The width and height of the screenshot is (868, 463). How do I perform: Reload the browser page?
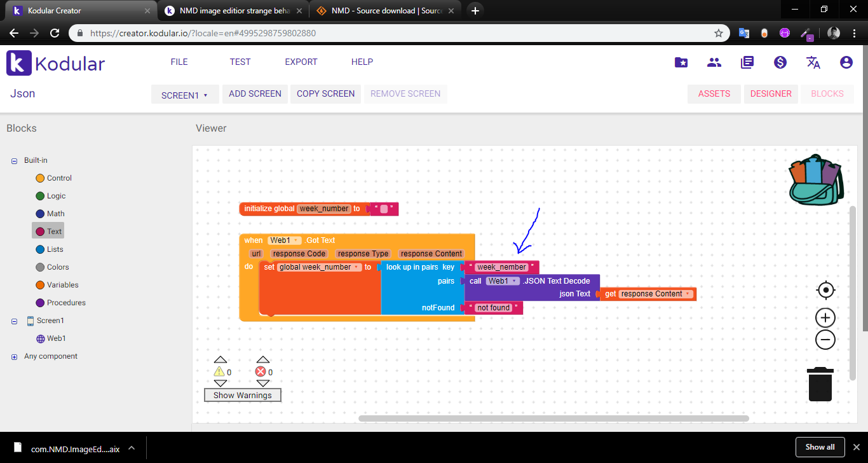click(55, 33)
